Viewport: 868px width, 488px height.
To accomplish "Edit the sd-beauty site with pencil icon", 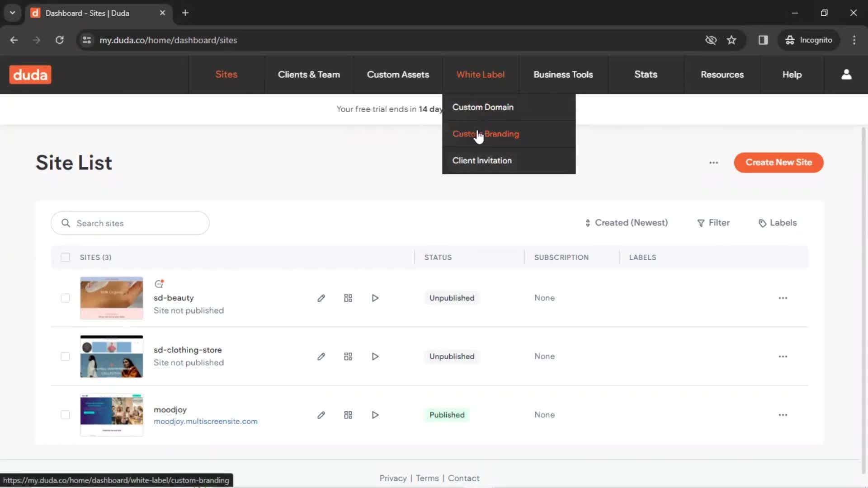I will pyautogui.click(x=321, y=298).
